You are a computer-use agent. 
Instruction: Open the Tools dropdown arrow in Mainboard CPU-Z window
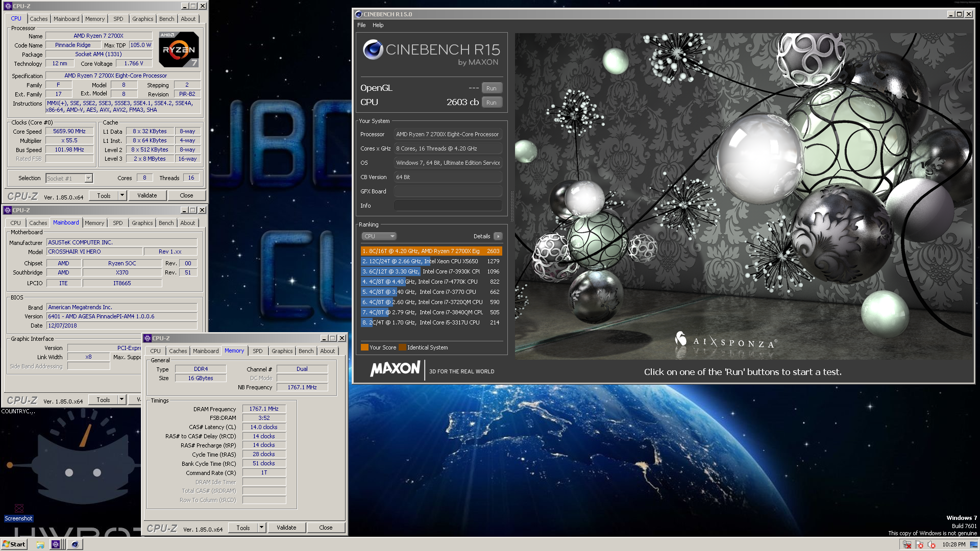click(x=121, y=399)
